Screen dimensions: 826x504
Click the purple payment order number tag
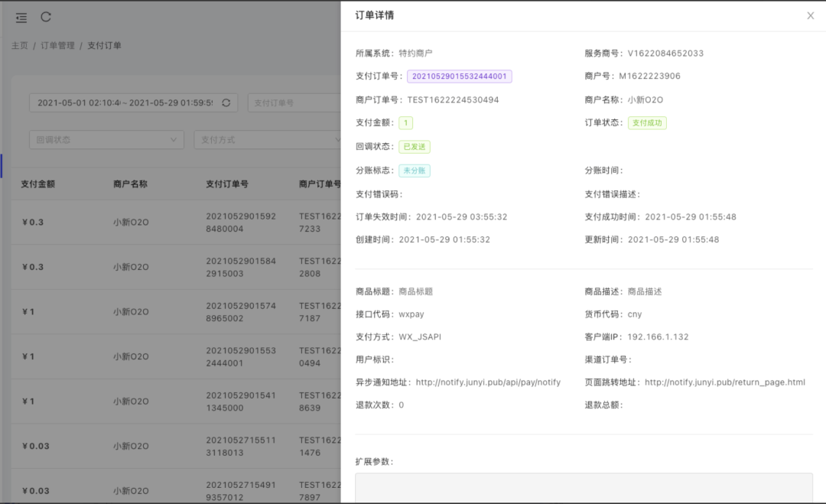pos(459,76)
